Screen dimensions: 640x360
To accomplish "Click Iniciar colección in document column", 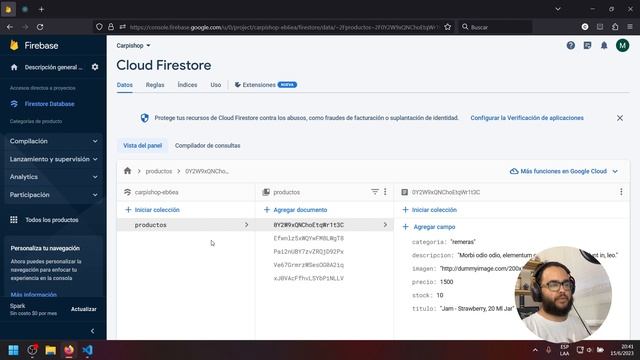I will point(429,210).
